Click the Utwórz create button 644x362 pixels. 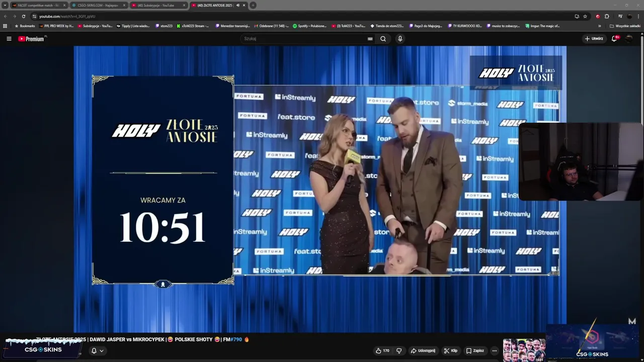pyautogui.click(x=594, y=39)
